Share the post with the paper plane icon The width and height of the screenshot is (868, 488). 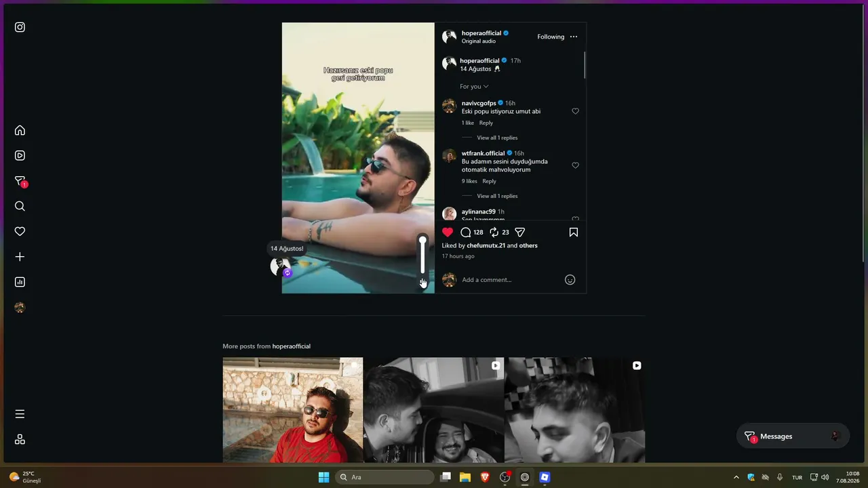[x=520, y=232]
